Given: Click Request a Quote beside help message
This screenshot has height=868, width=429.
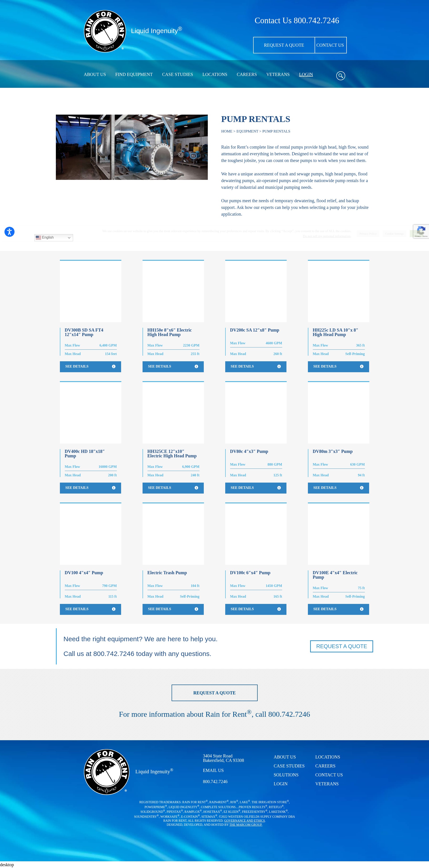Looking at the screenshot, I should click(341, 646).
